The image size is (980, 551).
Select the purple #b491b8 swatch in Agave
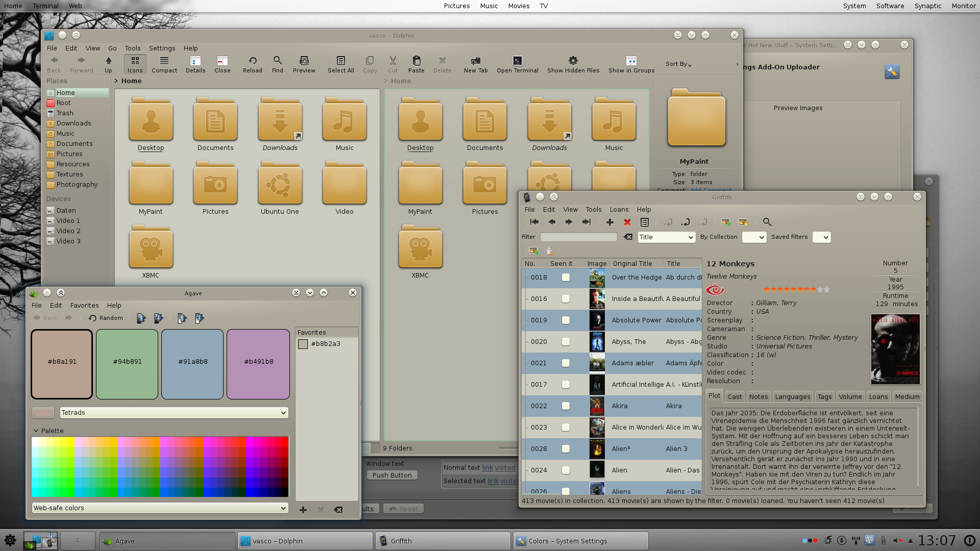click(x=258, y=364)
